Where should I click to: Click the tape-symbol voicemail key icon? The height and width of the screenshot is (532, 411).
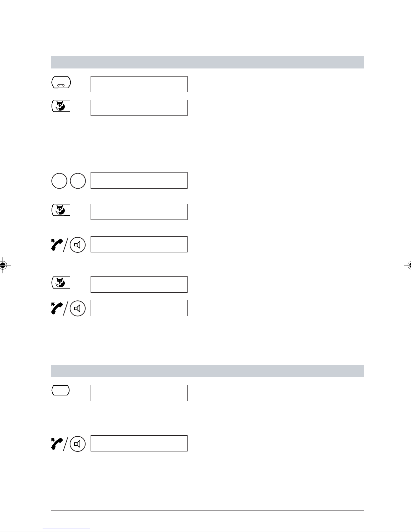(61, 82)
